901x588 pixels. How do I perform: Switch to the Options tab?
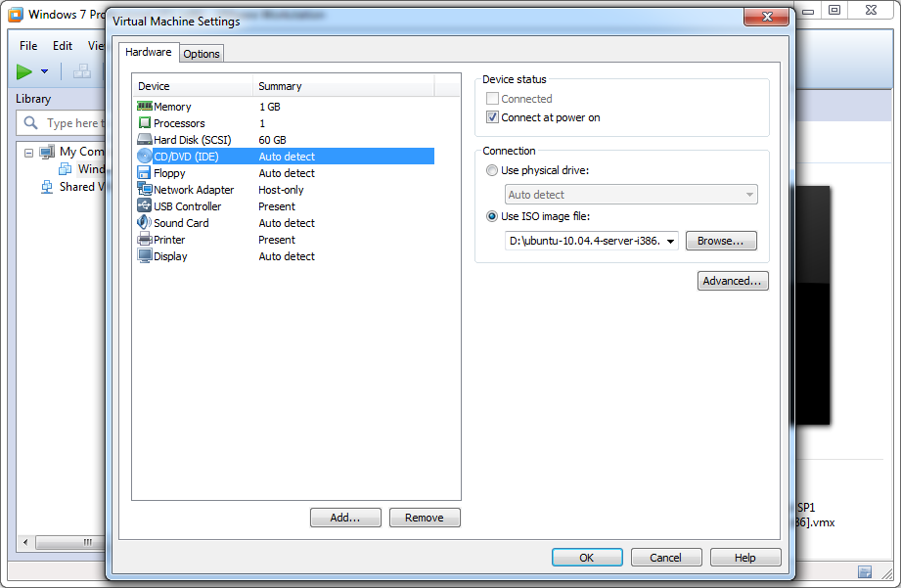click(202, 54)
